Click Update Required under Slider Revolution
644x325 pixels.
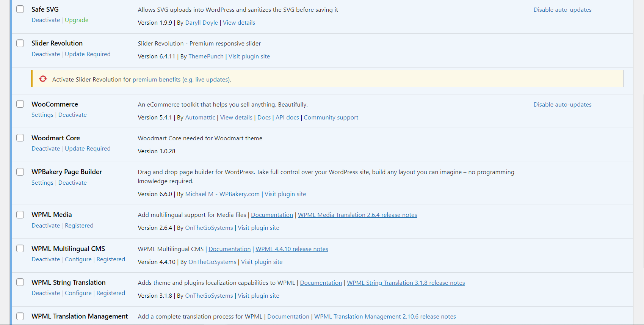coord(88,54)
